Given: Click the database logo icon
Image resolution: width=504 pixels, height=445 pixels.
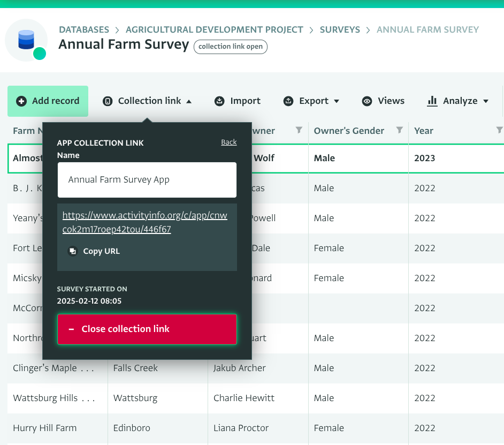Looking at the screenshot, I should pyautogui.click(x=26, y=40).
